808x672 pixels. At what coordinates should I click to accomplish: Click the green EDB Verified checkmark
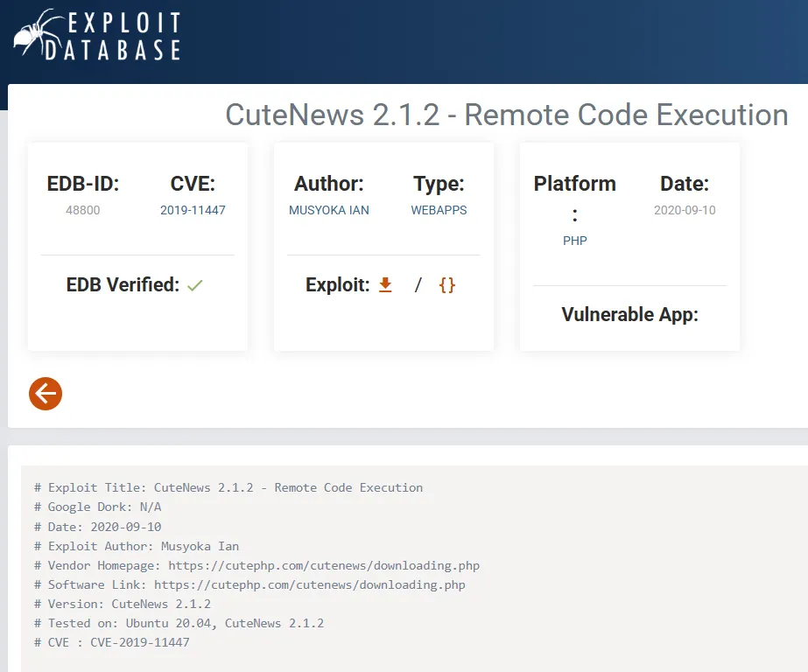click(x=195, y=285)
